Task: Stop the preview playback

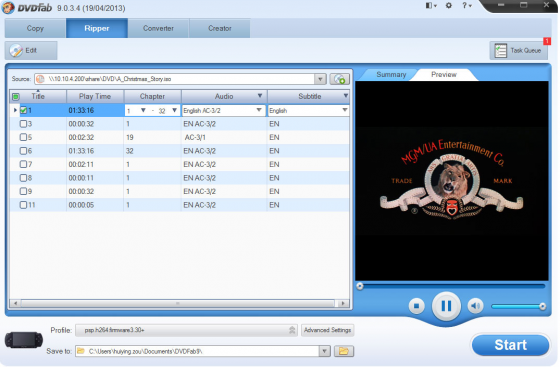Action: 416,306
